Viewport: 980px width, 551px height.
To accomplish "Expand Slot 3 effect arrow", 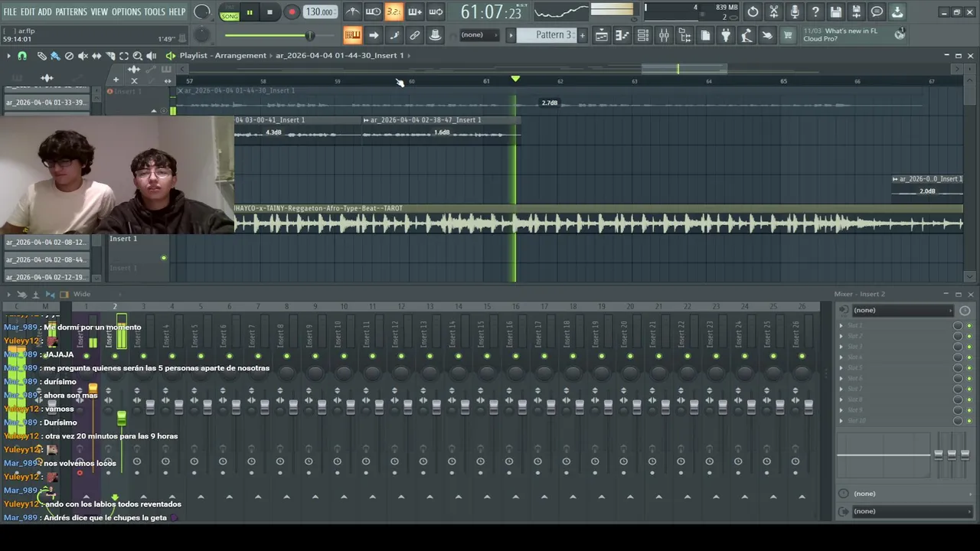I will (841, 347).
